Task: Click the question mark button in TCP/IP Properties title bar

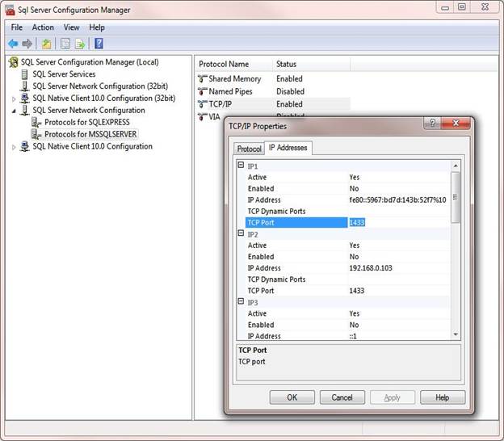Action: point(433,123)
